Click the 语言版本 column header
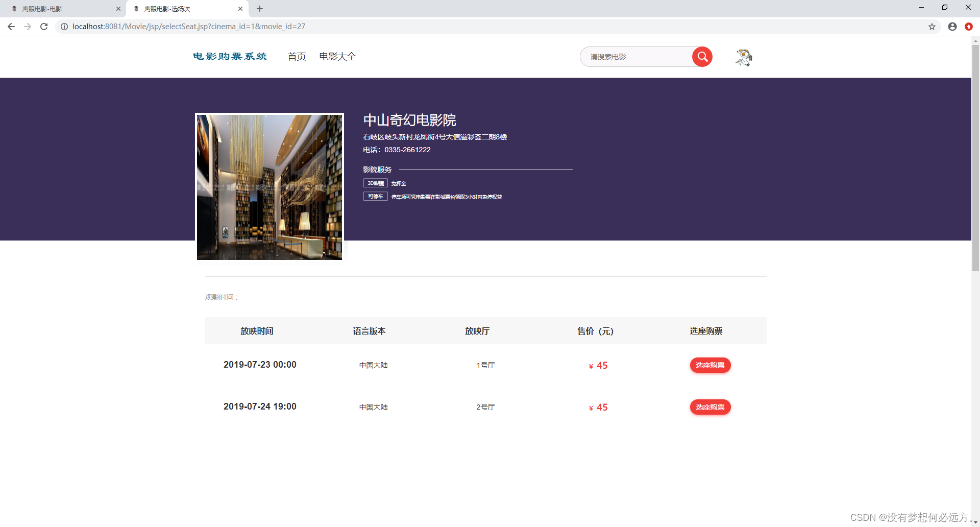 click(x=369, y=331)
